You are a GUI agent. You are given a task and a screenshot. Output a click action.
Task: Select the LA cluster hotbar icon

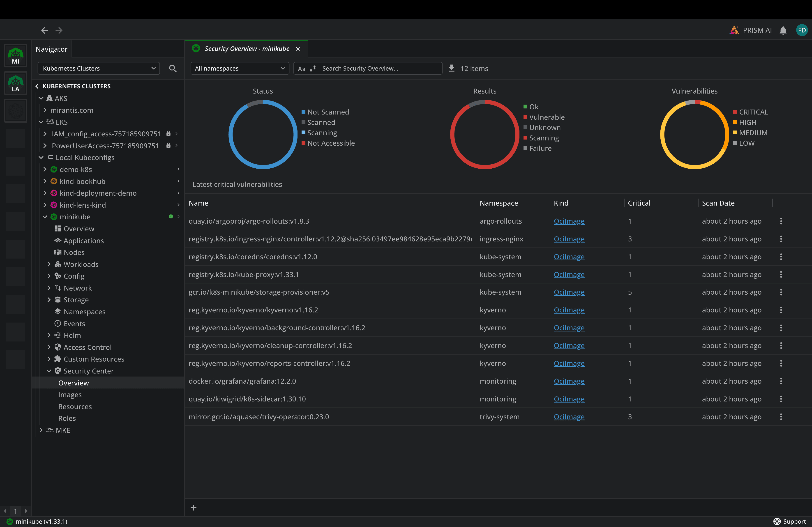(x=16, y=84)
